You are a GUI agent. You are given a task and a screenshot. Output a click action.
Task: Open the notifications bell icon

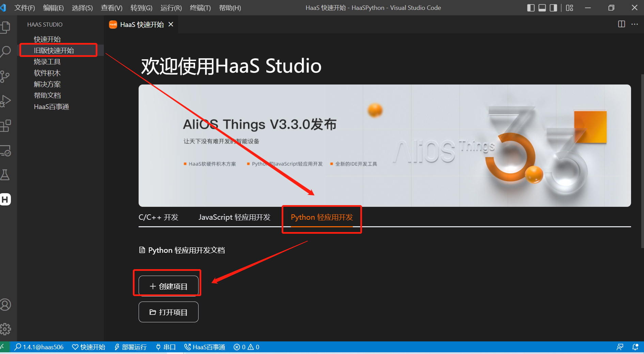pos(635,347)
